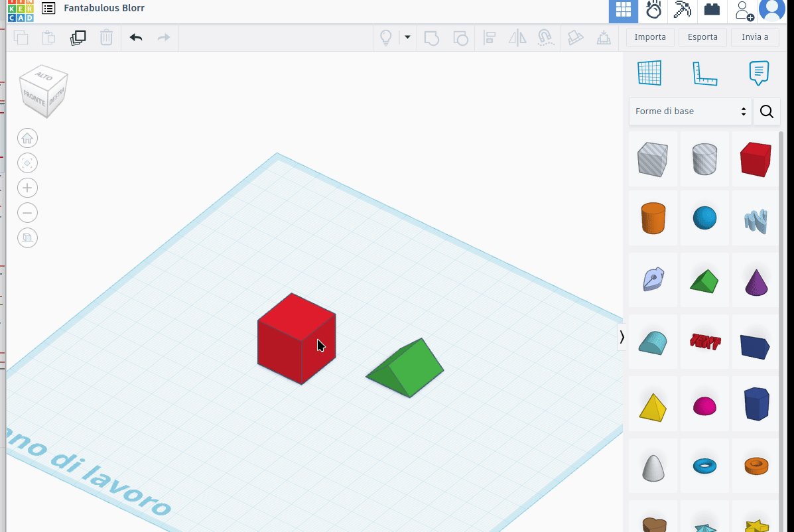Pick the orange tube shape
Image resolution: width=794 pixels, height=532 pixels.
coord(756,466)
